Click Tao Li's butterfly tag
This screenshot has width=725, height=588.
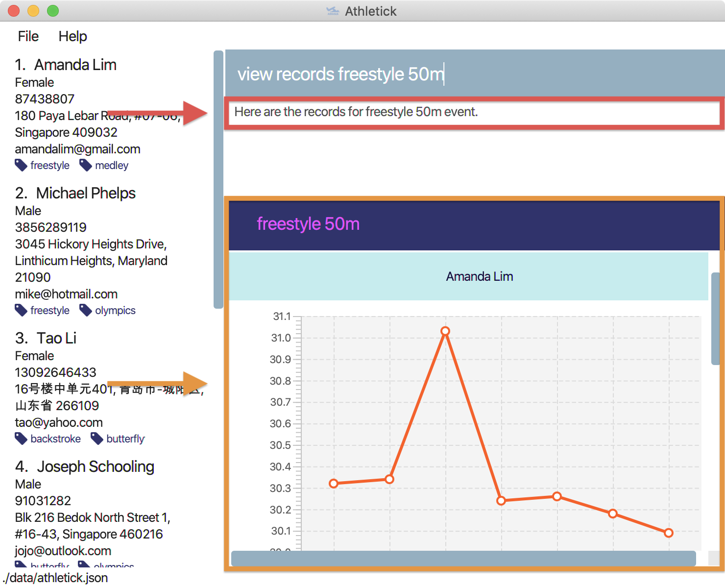pyautogui.click(x=118, y=439)
